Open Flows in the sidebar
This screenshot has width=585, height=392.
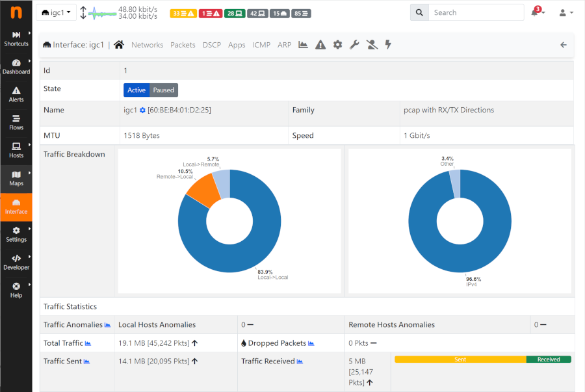point(16,122)
